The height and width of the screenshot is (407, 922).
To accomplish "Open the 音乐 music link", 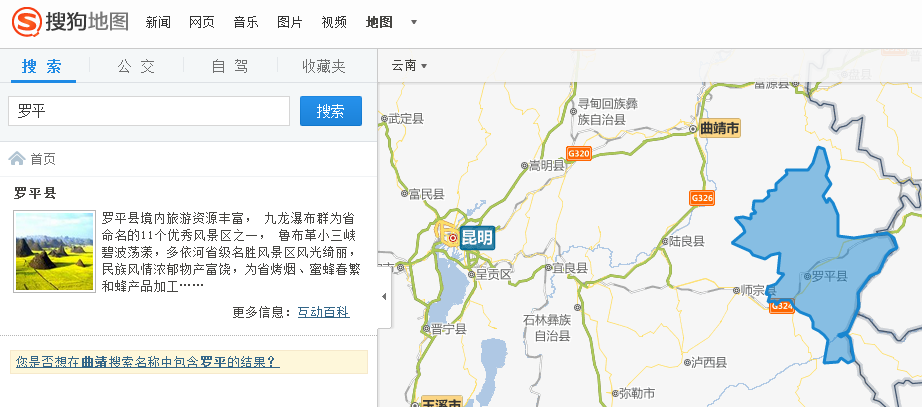I will (246, 22).
